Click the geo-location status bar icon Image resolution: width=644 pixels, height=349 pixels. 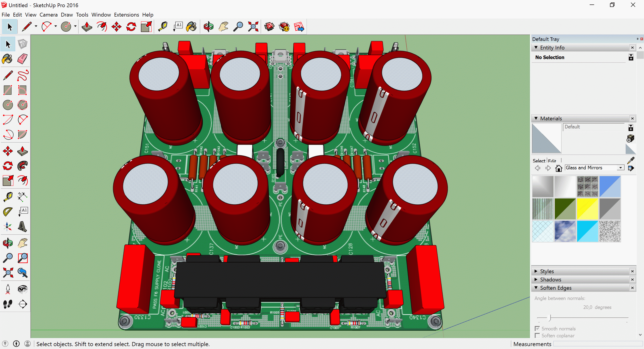click(x=5, y=344)
